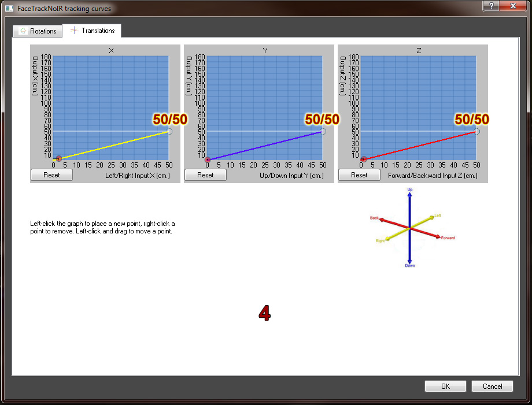The width and height of the screenshot is (532, 405).
Task: Click the X graph start point handle
Action: [59, 159]
